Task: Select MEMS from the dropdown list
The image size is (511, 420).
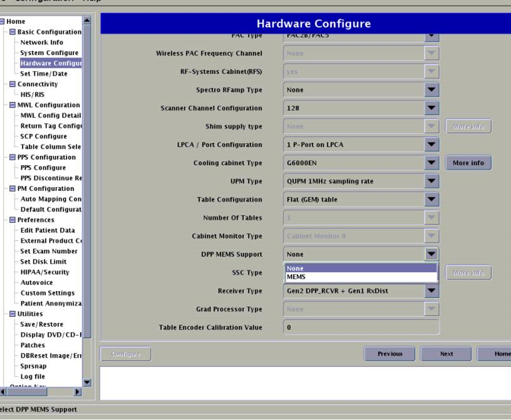Action: [x=360, y=277]
